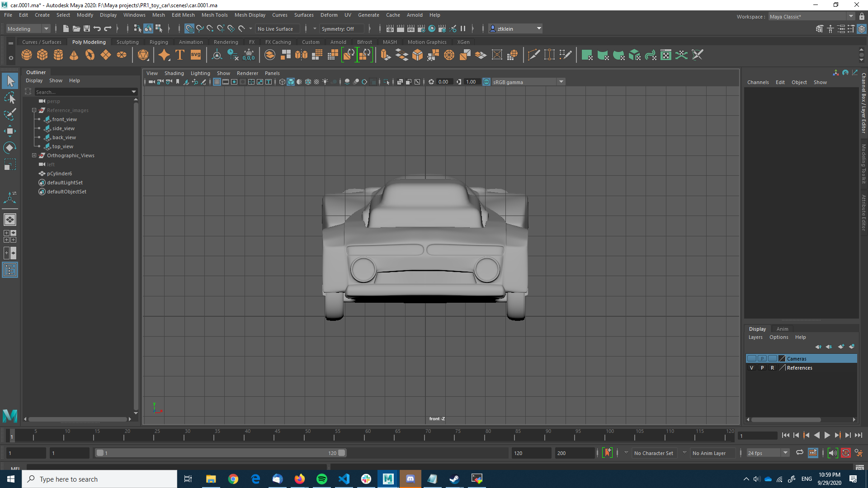Image resolution: width=868 pixels, height=488 pixels.
Task: Activate the Rotate tool in toolbox
Action: point(10,148)
